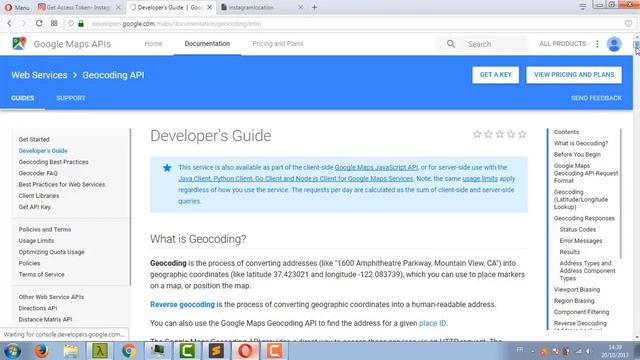640x360 pixels.
Task: Click Geocoding API breadcrumb
Action: coord(113,75)
